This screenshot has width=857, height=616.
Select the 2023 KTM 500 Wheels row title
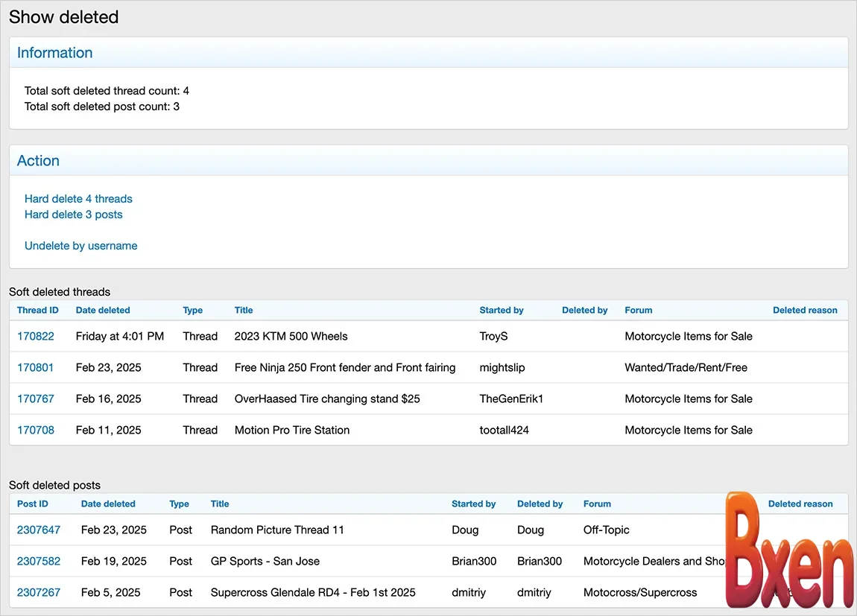coord(291,336)
